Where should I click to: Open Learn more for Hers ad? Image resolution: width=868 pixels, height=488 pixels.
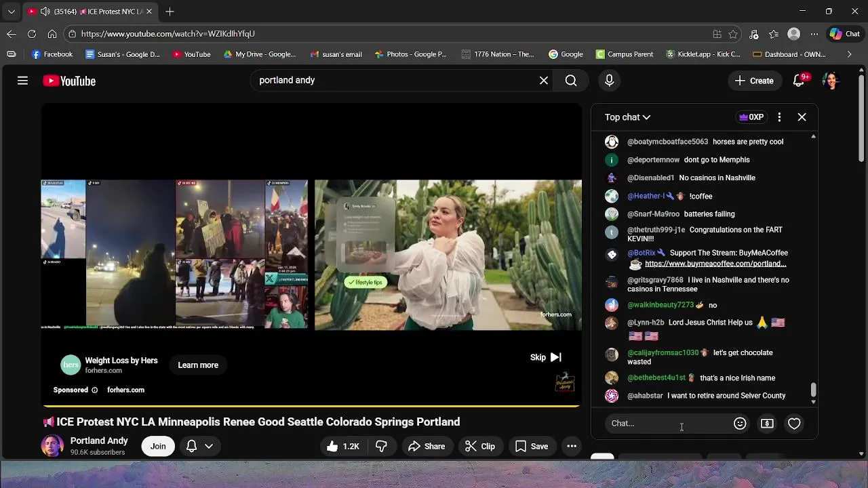click(198, 365)
